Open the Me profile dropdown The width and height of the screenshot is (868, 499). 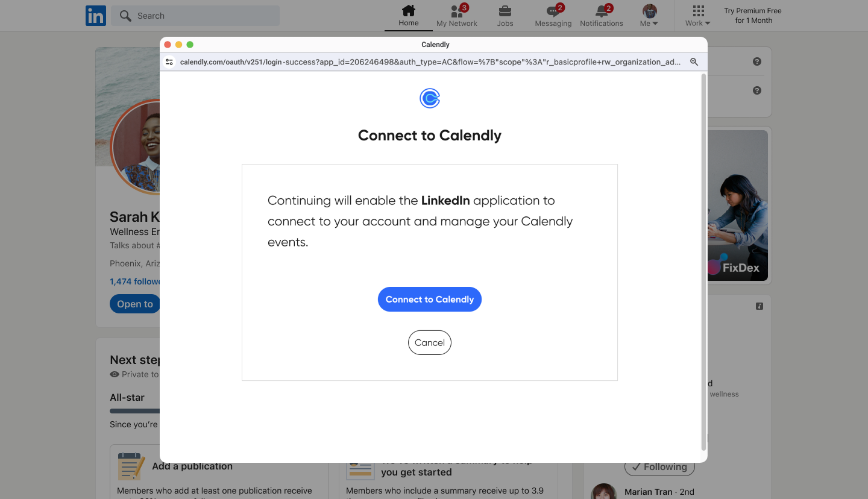click(x=649, y=14)
